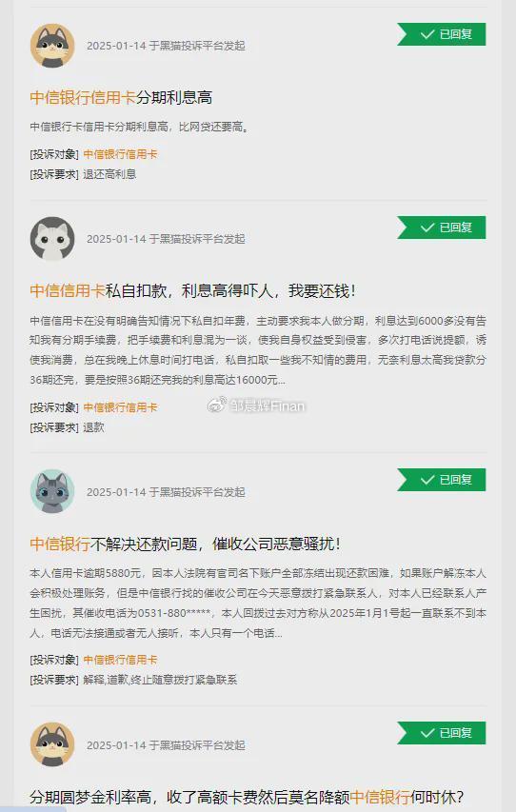Select the 已回复 status on third complaint
The width and height of the screenshot is (516, 812).
pos(442,480)
